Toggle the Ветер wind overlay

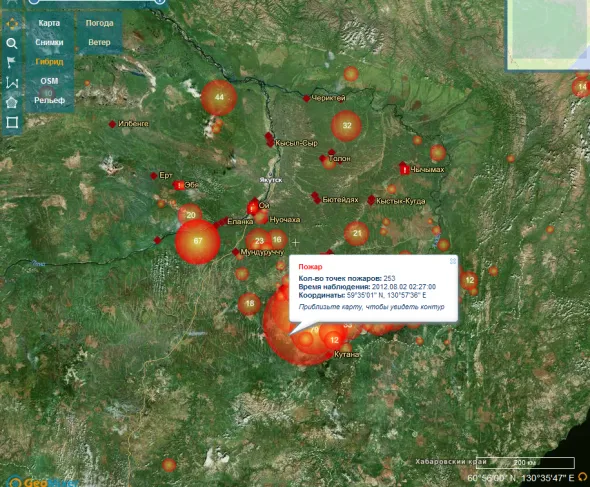(x=99, y=42)
